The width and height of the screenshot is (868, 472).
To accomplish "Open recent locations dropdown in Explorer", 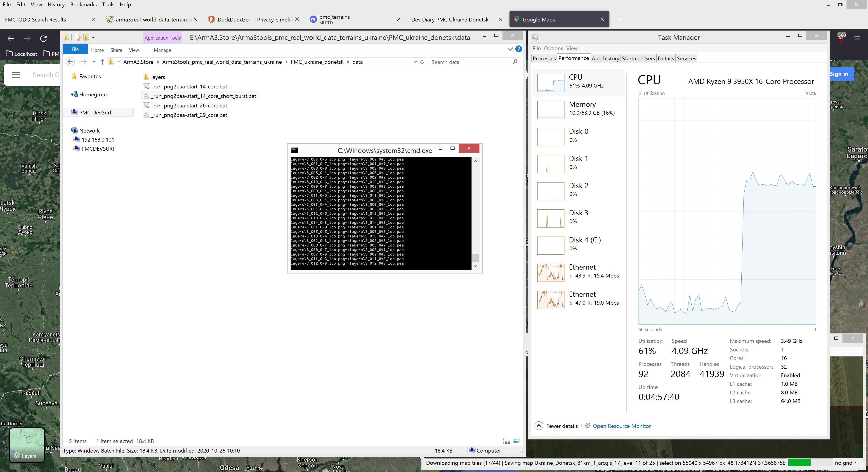I will [94, 62].
